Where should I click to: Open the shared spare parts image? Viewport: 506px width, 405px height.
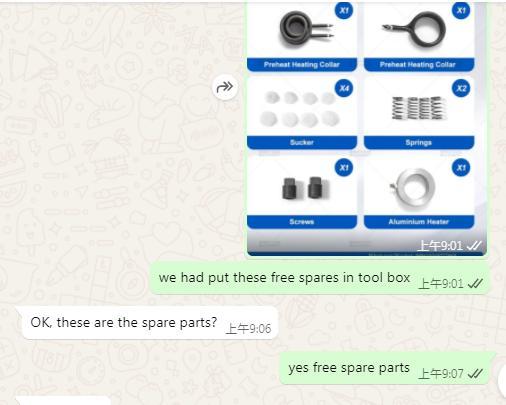366,128
